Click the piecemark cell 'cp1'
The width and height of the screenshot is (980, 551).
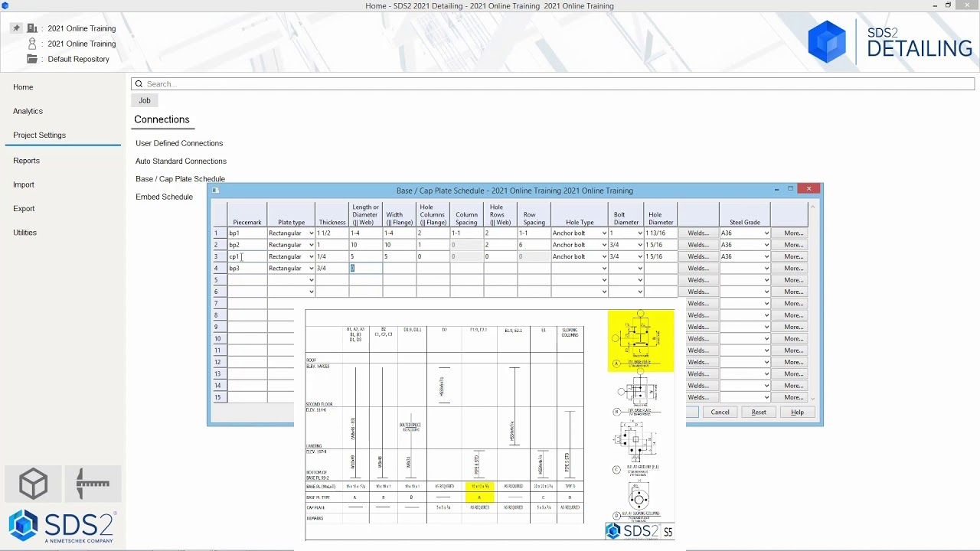tap(247, 256)
